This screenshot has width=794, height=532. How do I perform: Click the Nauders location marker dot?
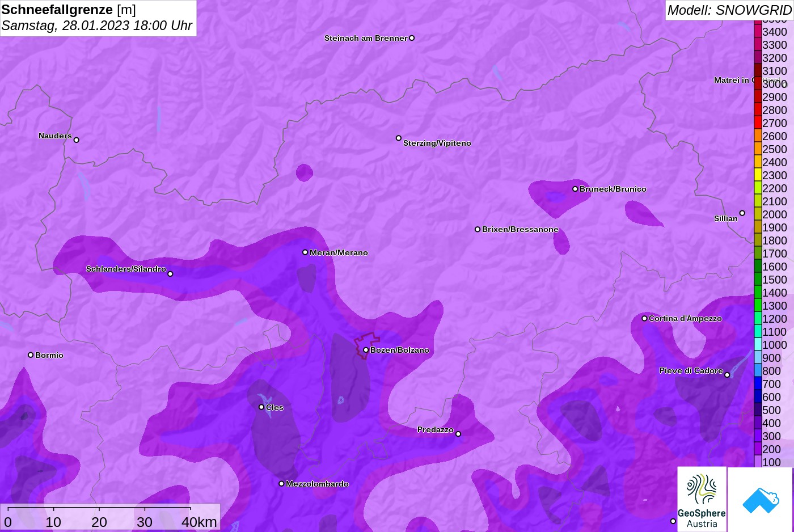pyautogui.click(x=77, y=140)
